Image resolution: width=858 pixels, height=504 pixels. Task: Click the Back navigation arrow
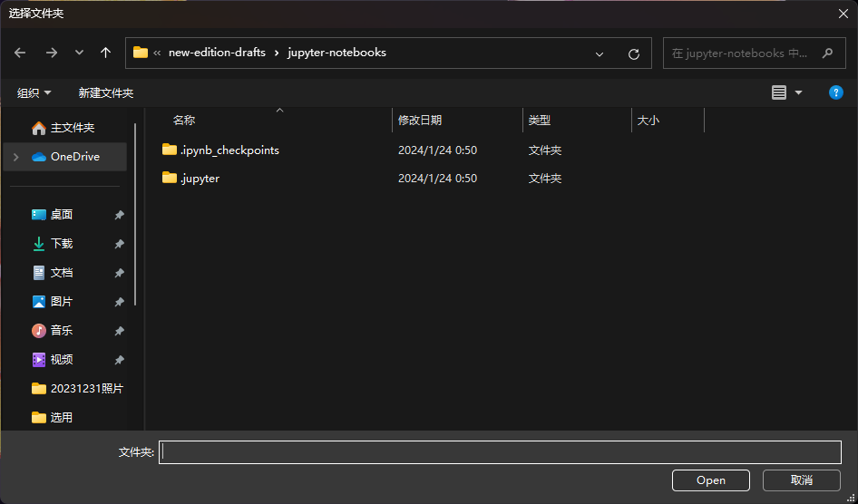point(20,53)
